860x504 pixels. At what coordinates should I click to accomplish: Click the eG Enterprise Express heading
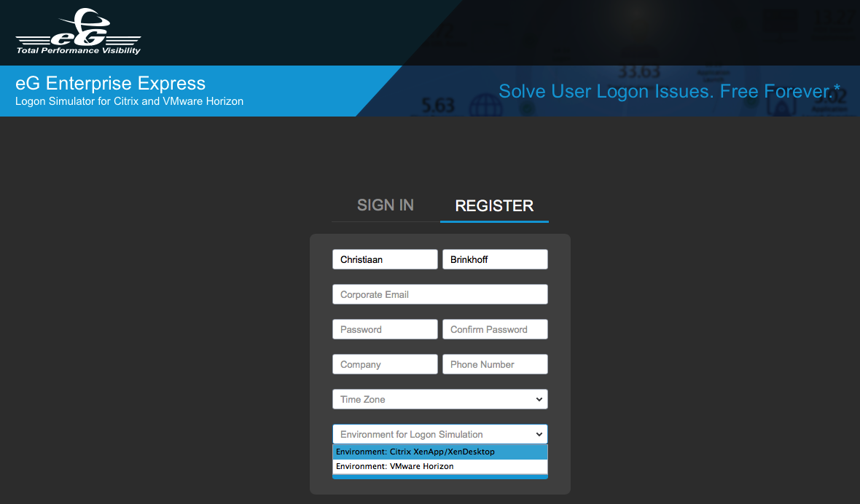[110, 83]
